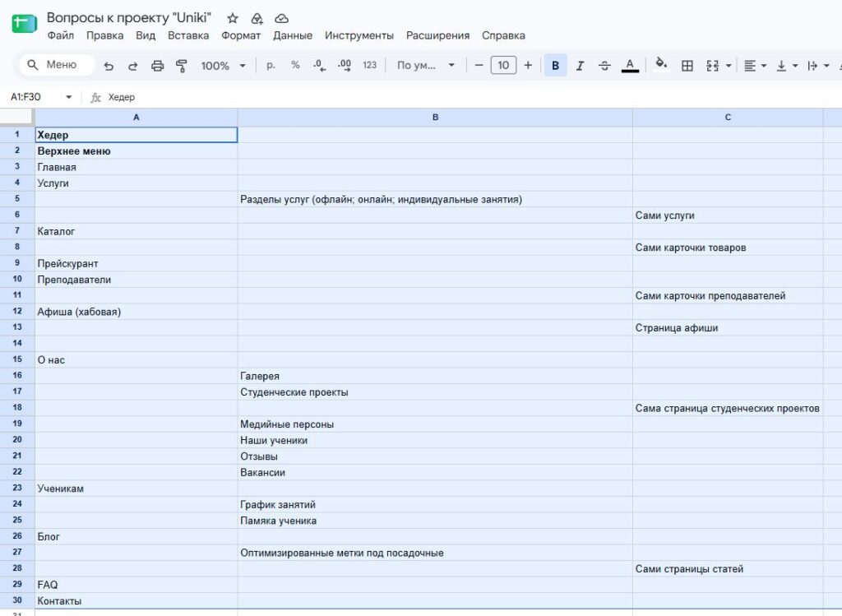Print the spreadsheet

pos(157,66)
